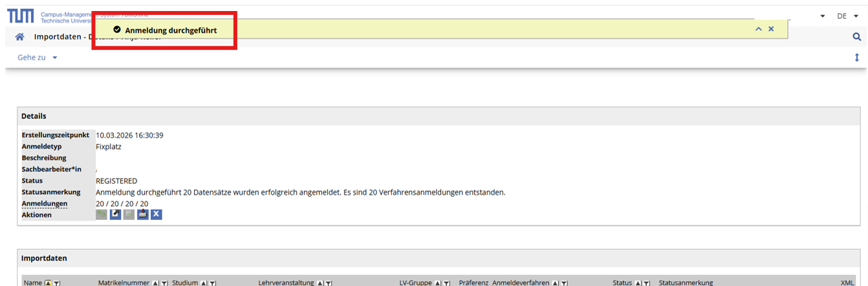Open the user menu arrow left of DE
The height and width of the screenshot is (286, 868).
click(823, 16)
